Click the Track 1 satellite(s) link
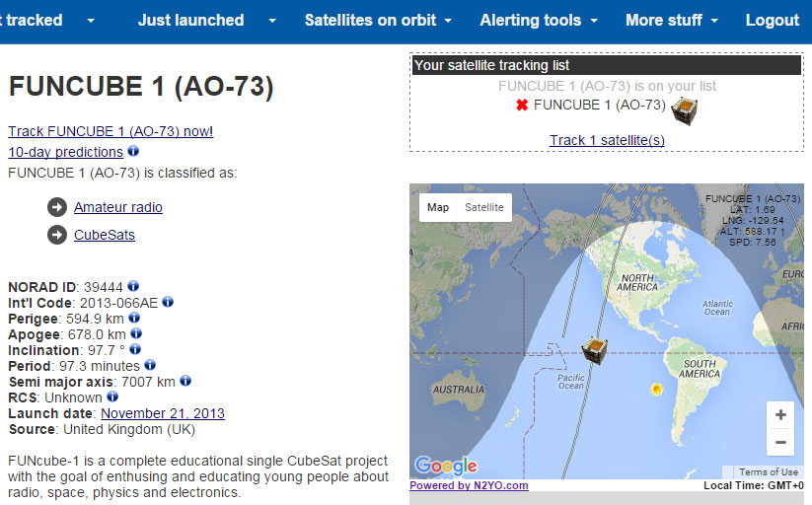 [607, 140]
